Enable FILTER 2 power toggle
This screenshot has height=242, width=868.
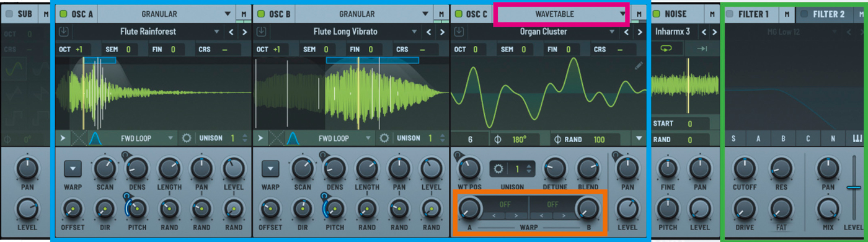(804, 14)
